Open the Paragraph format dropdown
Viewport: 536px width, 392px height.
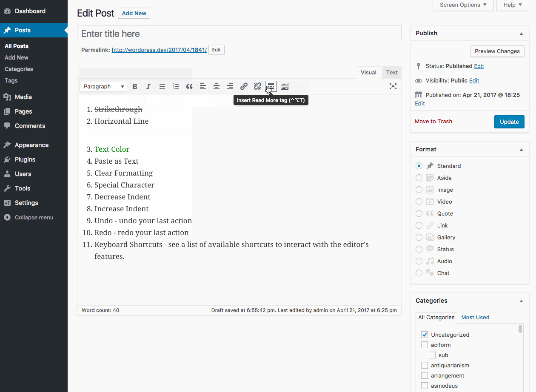103,87
